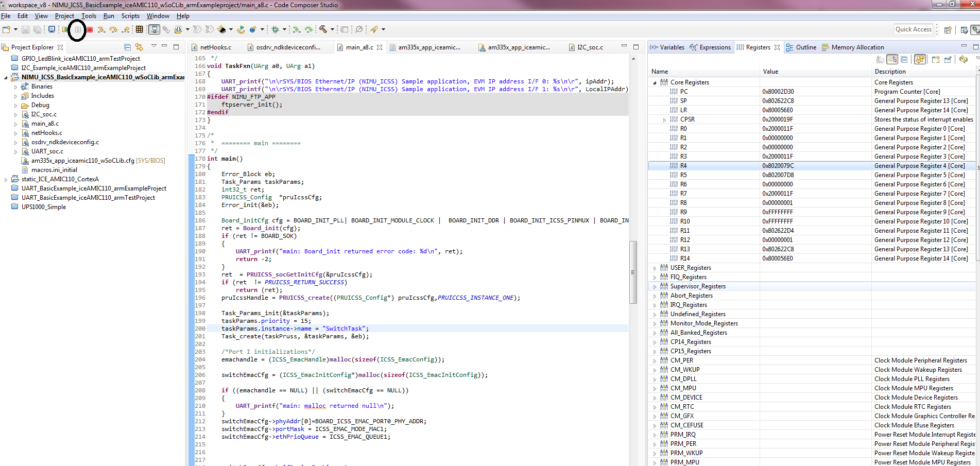Click the Suspend (pause) debug button
The height and width of the screenshot is (466, 980).
coord(77,30)
